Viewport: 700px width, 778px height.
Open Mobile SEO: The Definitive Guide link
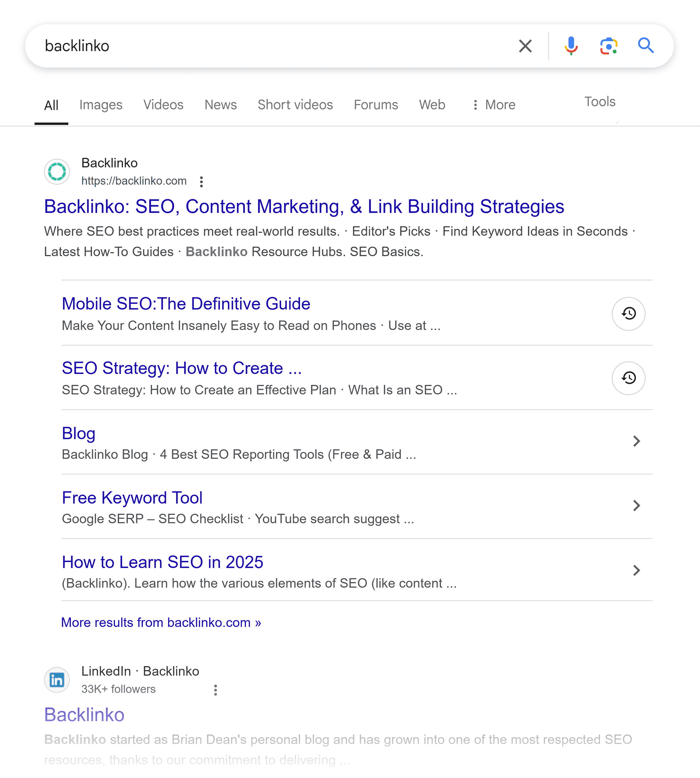click(186, 304)
